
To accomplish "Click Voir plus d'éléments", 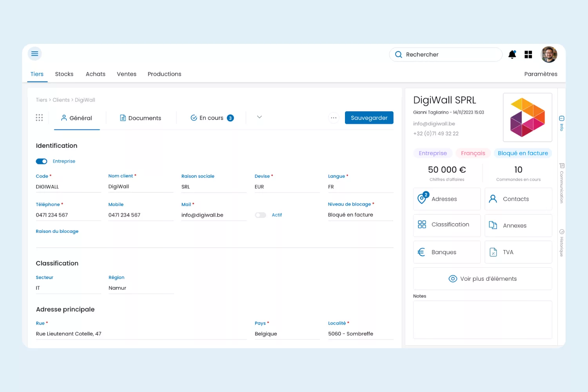I will [x=483, y=278].
